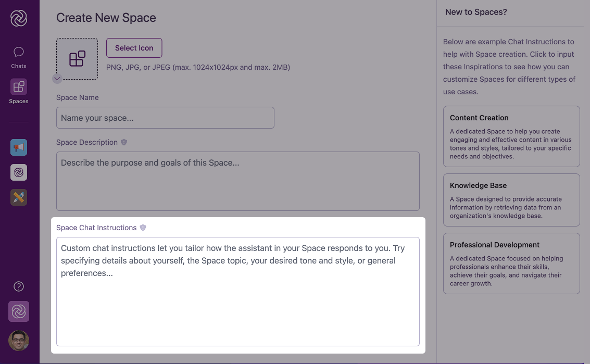View the Space Description info tooltip icon

tap(123, 142)
